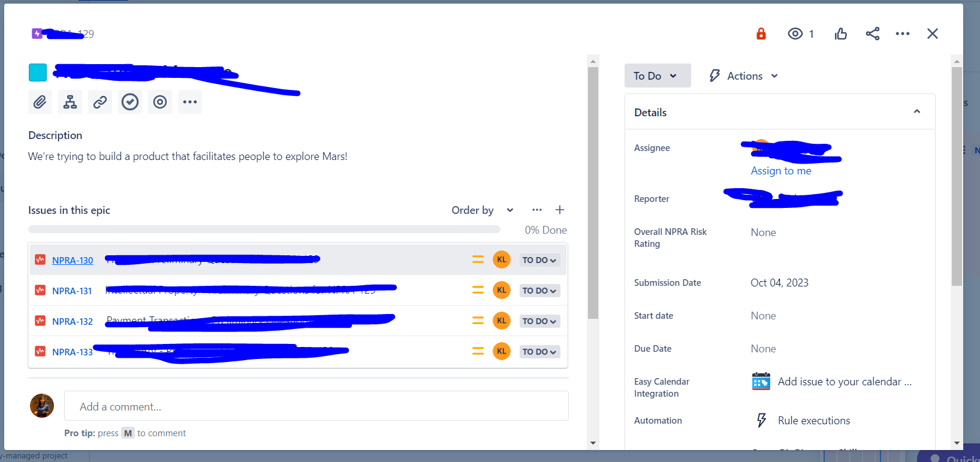Toggle watching this issue via eye icon
Screen dimensions: 980x462
(795, 34)
